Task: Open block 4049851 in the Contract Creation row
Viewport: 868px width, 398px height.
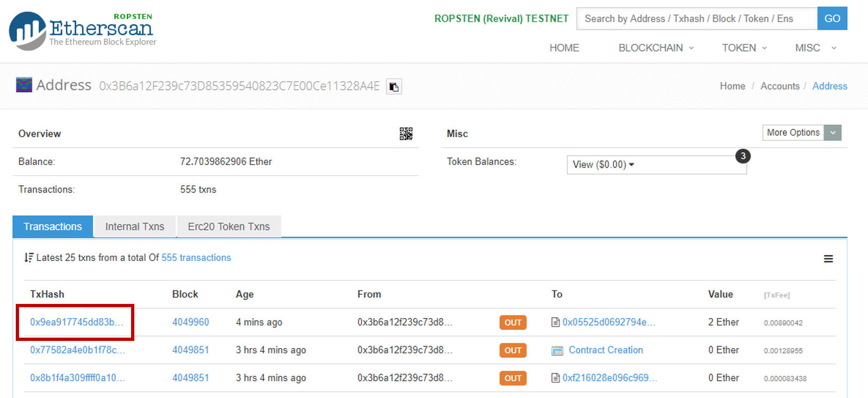Action: [x=190, y=350]
